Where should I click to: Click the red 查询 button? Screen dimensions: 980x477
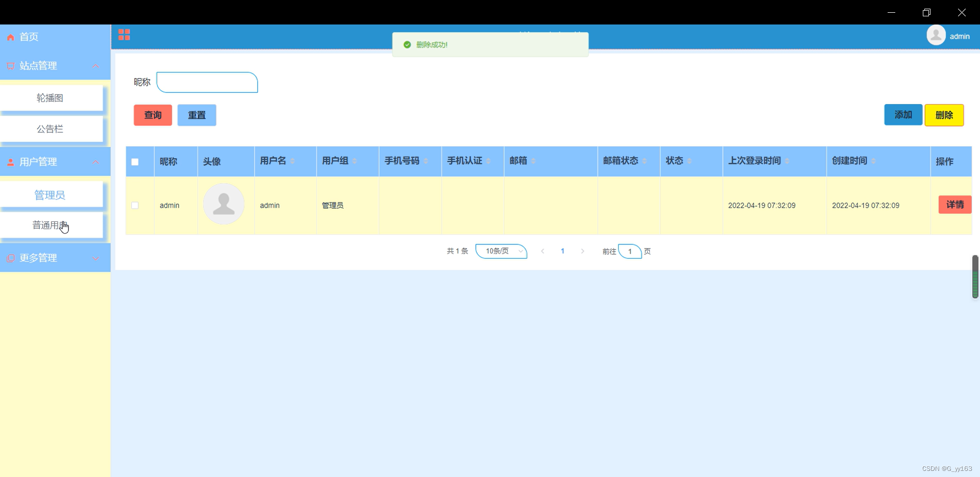click(153, 115)
